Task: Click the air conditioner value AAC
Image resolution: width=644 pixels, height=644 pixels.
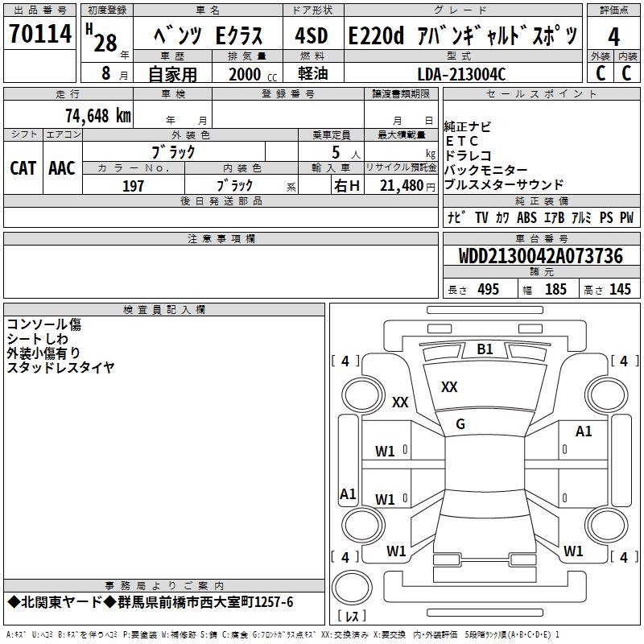Action: 62,168
